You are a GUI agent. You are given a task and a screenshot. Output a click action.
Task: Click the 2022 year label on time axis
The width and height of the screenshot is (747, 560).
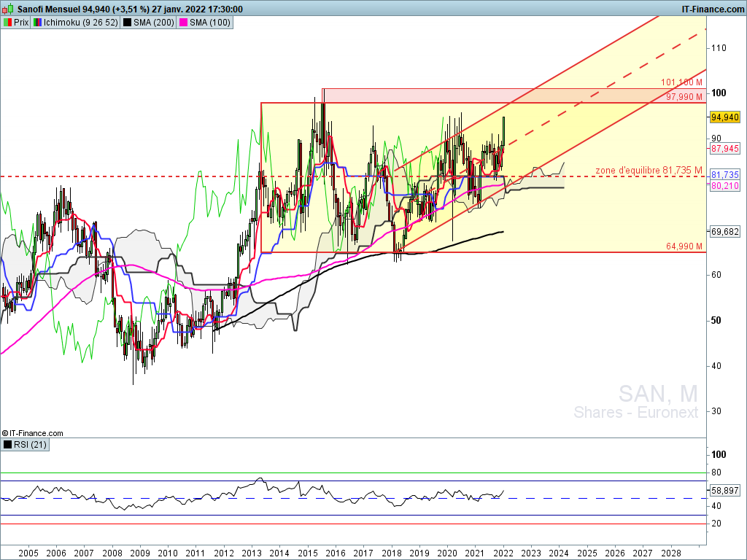(x=503, y=553)
